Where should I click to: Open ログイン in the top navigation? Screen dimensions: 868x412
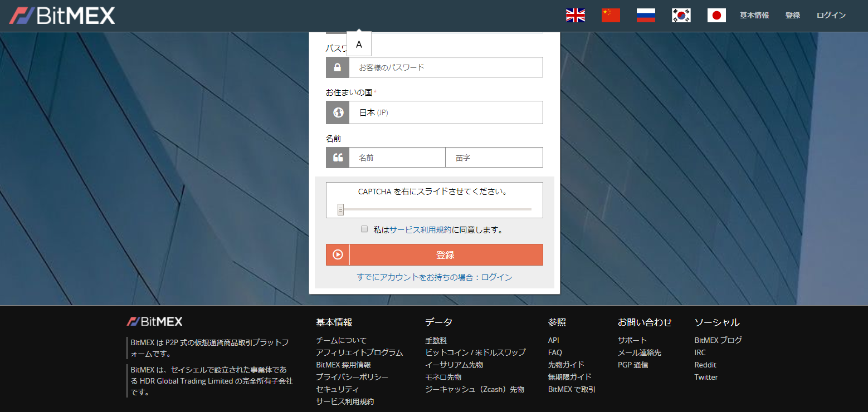(x=831, y=16)
